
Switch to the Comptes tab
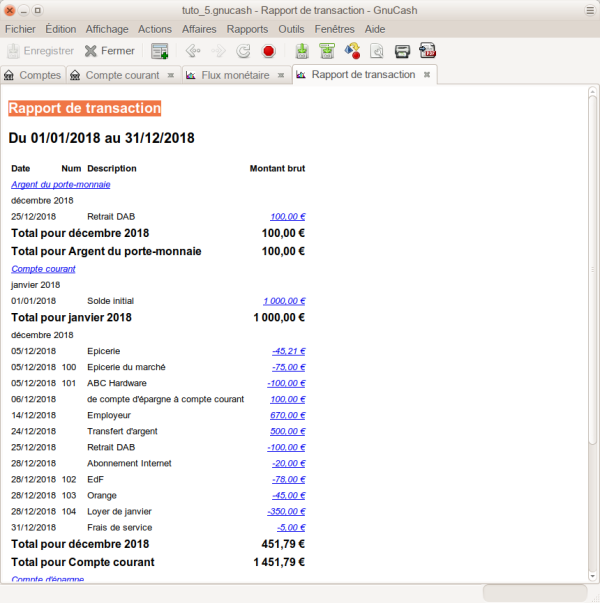pos(33,75)
